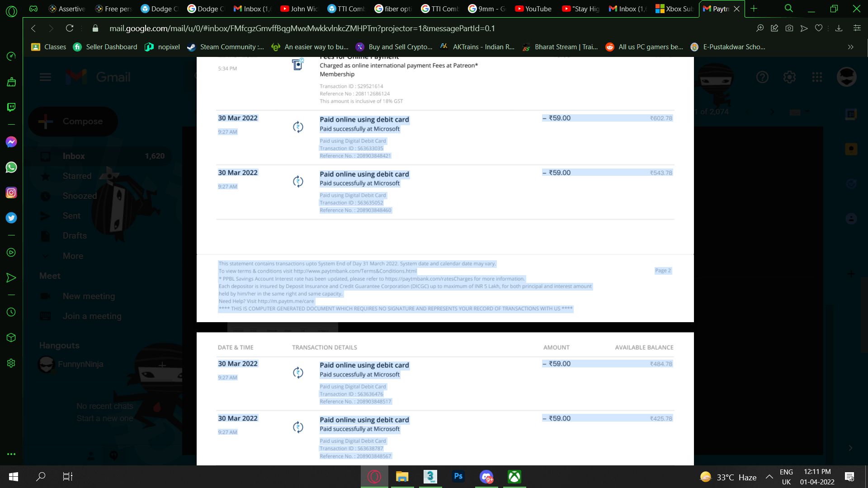868x488 pixels.
Task: Expand the bookmarks bar overflow chevron
Action: pyautogui.click(x=851, y=47)
